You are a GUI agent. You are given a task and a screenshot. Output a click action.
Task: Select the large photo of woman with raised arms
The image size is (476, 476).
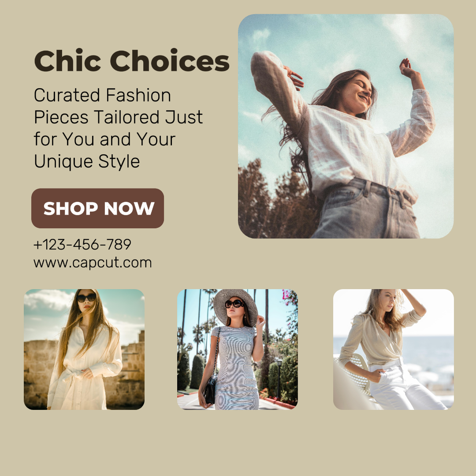point(346,126)
